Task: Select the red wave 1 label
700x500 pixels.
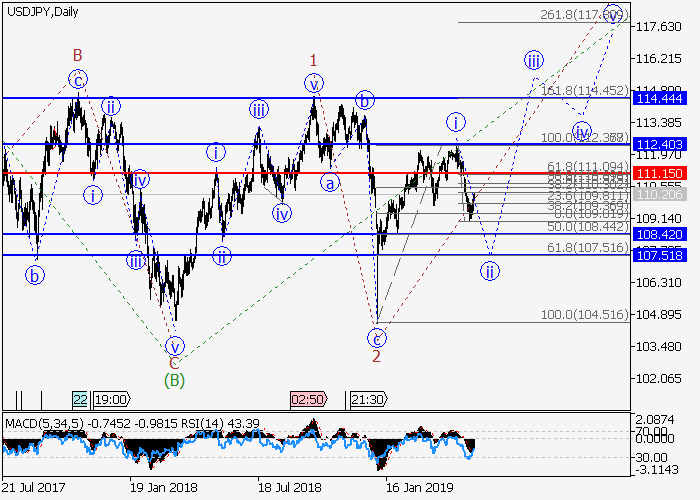Action: (311, 60)
